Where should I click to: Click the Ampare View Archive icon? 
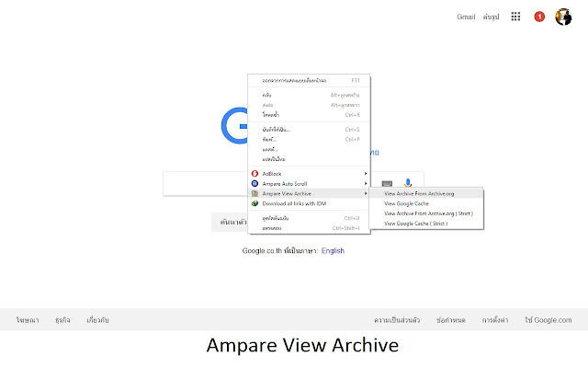point(254,193)
